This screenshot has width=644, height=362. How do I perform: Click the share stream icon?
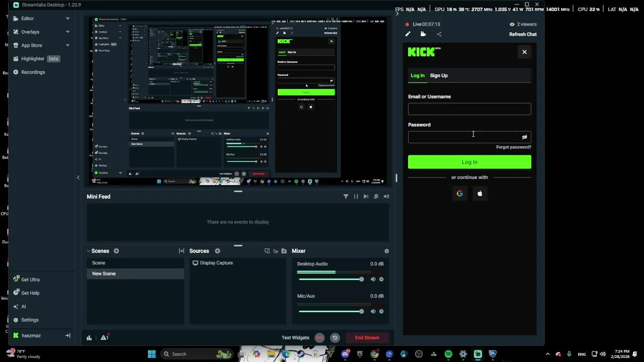pyautogui.click(x=439, y=34)
